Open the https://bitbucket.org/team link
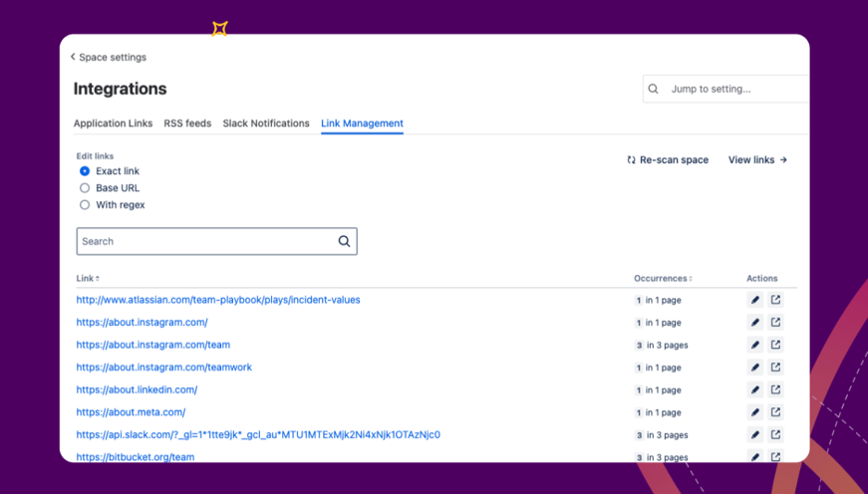 (136, 457)
